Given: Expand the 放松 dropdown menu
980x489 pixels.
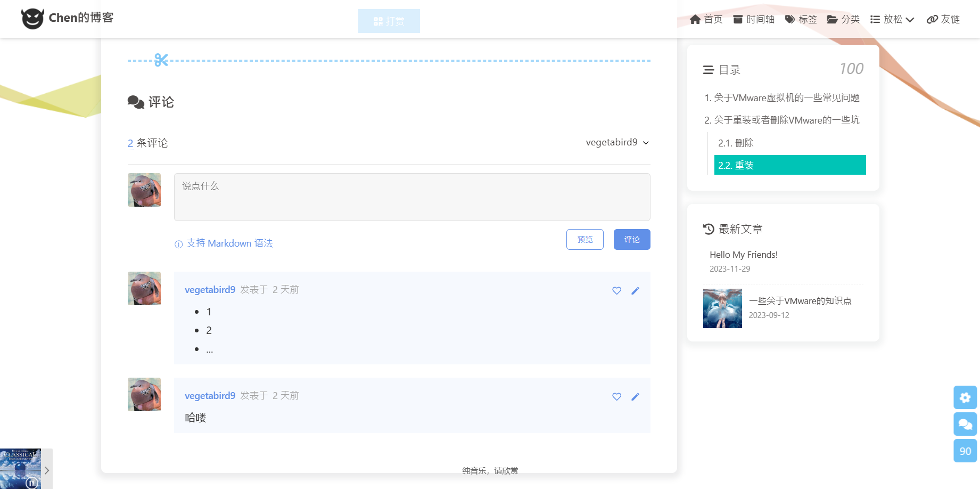Looking at the screenshot, I should (892, 19).
